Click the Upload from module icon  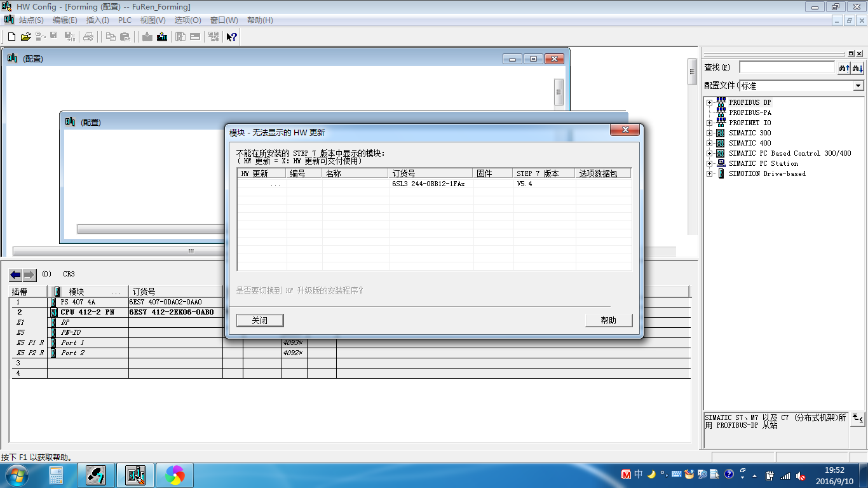click(162, 37)
